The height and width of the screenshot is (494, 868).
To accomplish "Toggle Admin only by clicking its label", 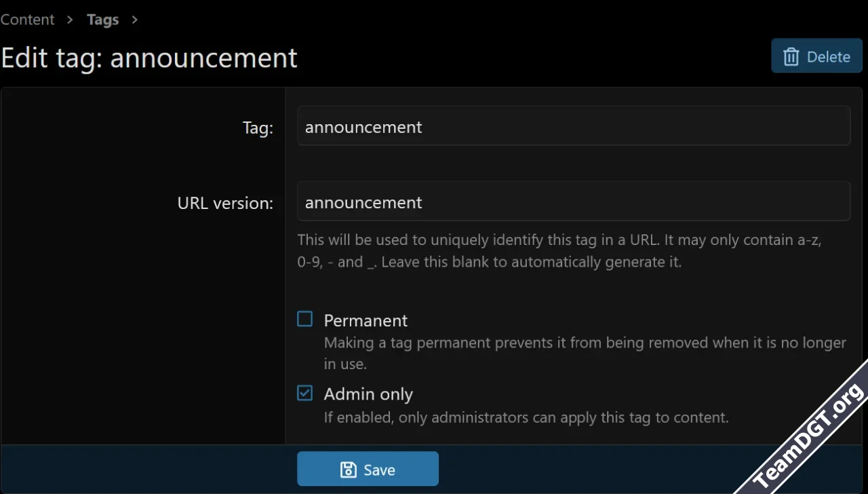I will coord(368,394).
